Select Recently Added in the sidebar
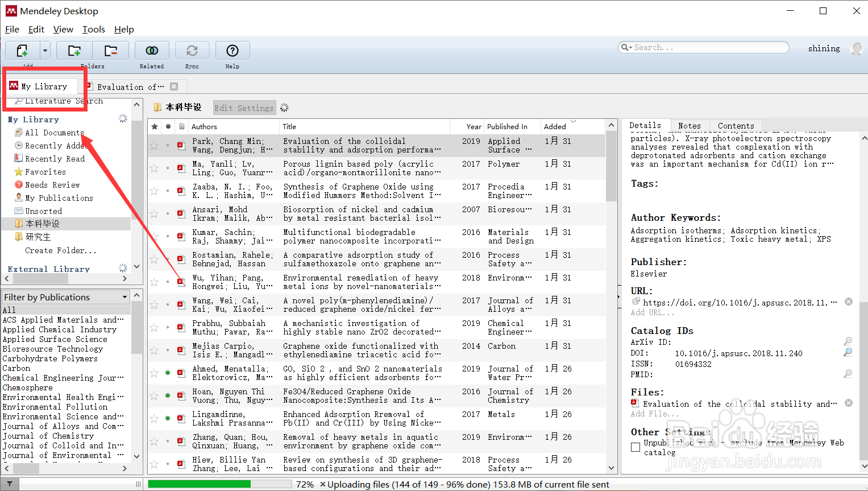The image size is (868, 491). 55,146
